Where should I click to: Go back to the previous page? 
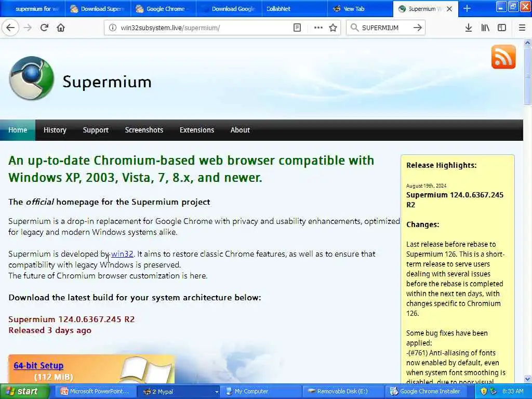10,28
